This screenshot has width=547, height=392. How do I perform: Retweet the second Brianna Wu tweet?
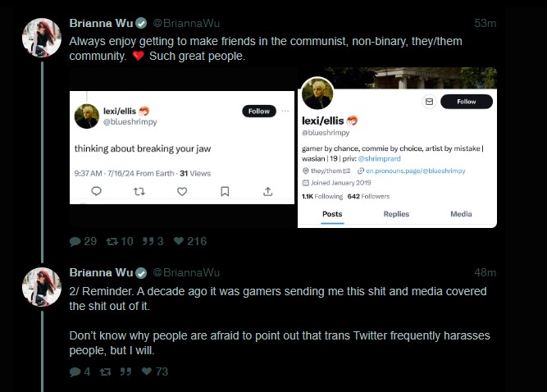click(x=105, y=371)
